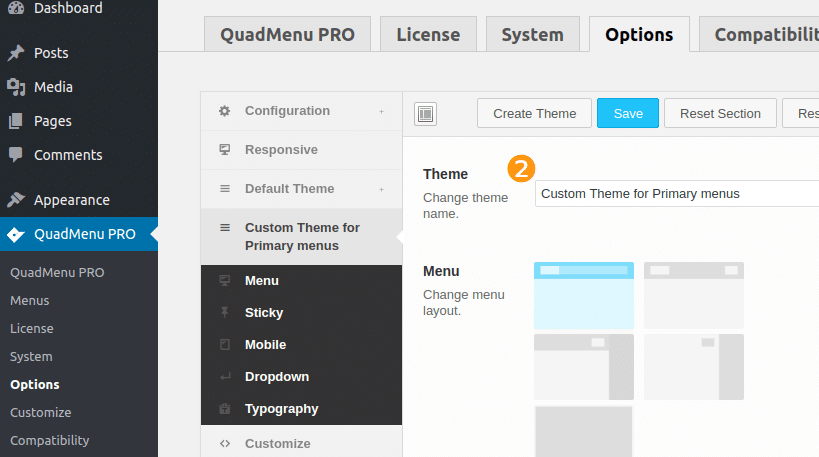Open QuadMenu PRO submenu link
The height and width of the screenshot is (457, 819).
click(x=57, y=273)
